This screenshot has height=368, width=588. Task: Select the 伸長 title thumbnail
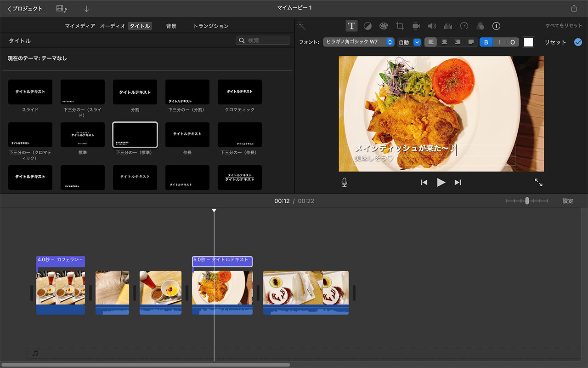tap(187, 135)
